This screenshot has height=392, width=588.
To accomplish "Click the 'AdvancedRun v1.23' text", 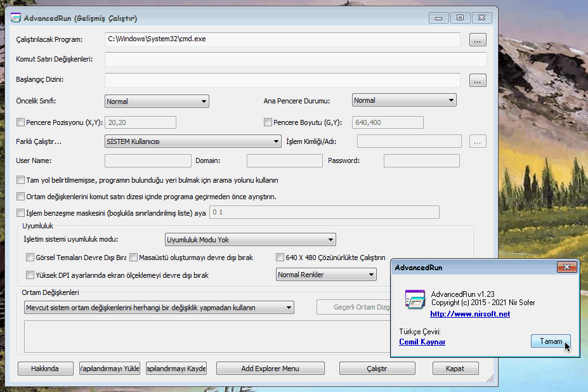I will (x=463, y=294).
